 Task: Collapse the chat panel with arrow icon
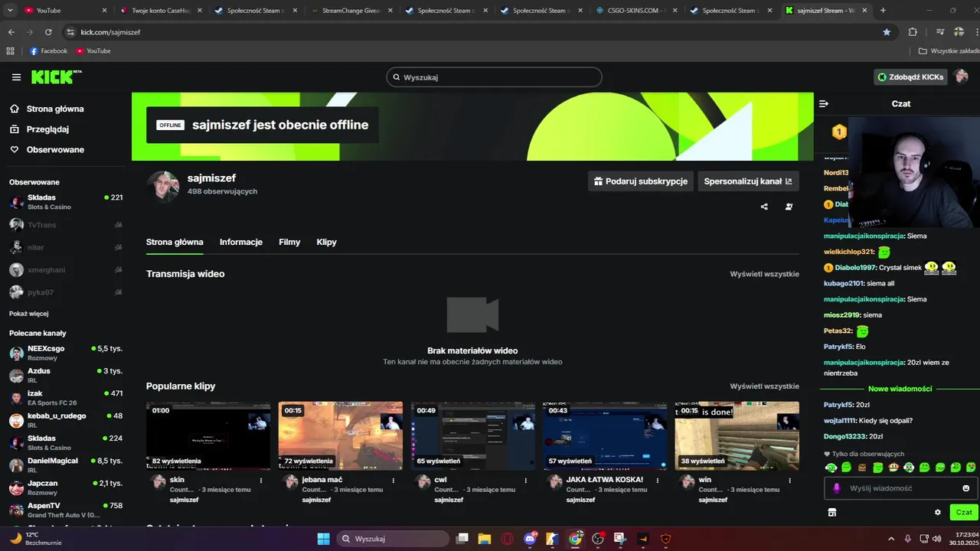pyautogui.click(x=824, y=103)
